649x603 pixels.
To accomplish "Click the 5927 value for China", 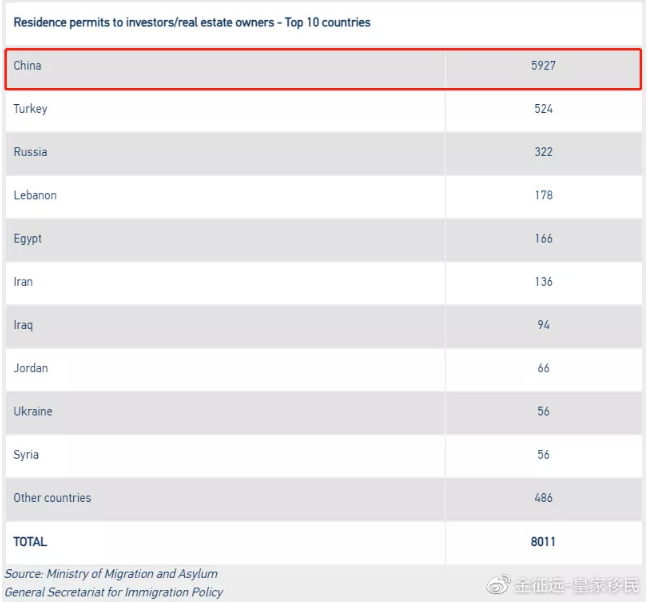I will click(543, 66).
